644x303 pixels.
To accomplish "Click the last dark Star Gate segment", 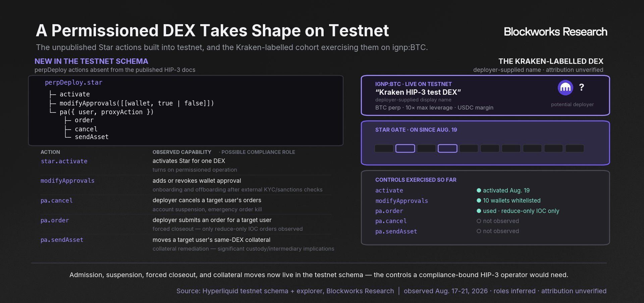I will tap(575, 148).
